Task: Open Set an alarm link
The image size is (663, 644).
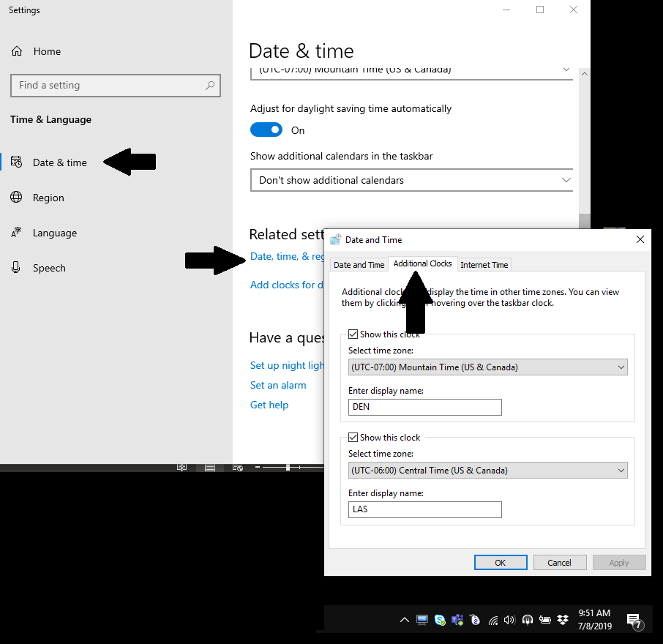Action: (x=278, y=385)
